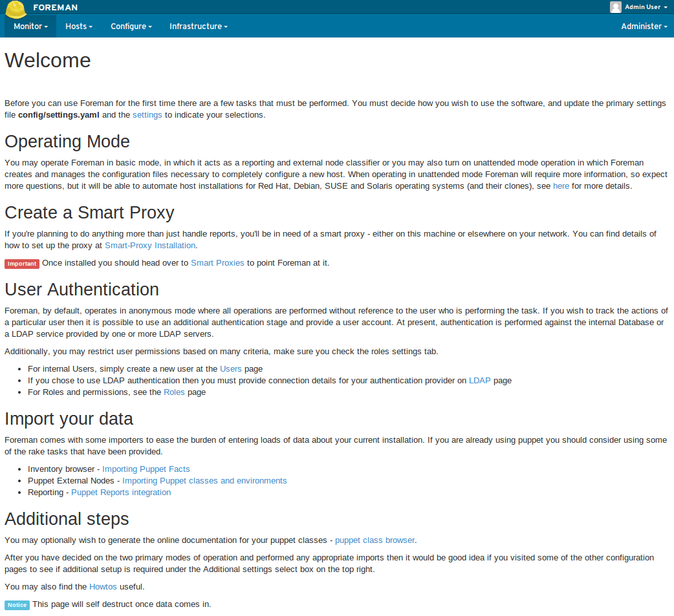This screenshot has width=674, height=616.
Task: Visit the Roles page link
Action: (174, 392)
